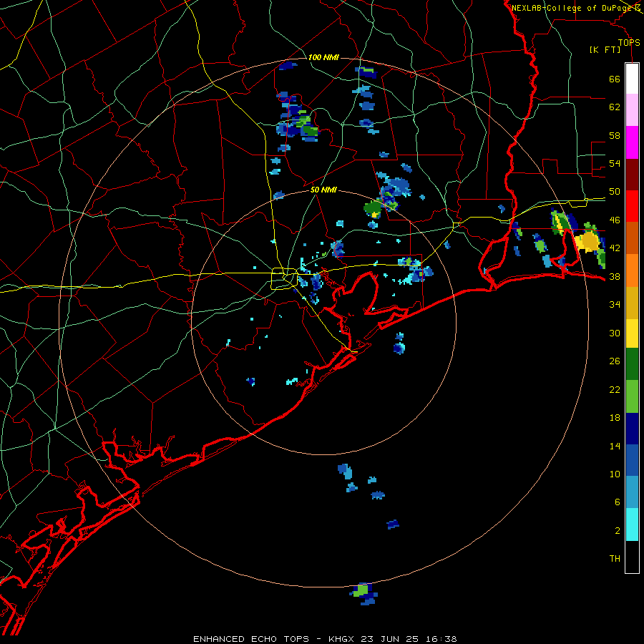Click the 18 legend value
Viewport: 644px width, 644px height.
pyautogui.click(x=615, y=418)
